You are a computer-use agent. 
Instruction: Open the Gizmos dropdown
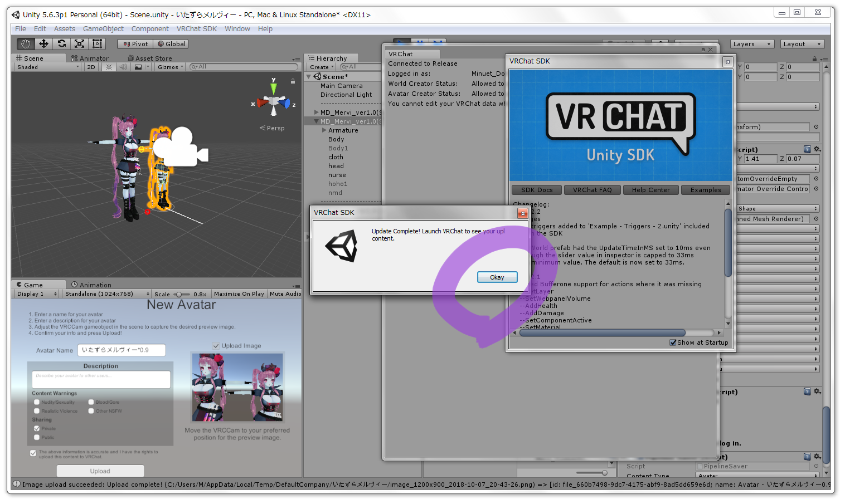[x=170, y=67]
